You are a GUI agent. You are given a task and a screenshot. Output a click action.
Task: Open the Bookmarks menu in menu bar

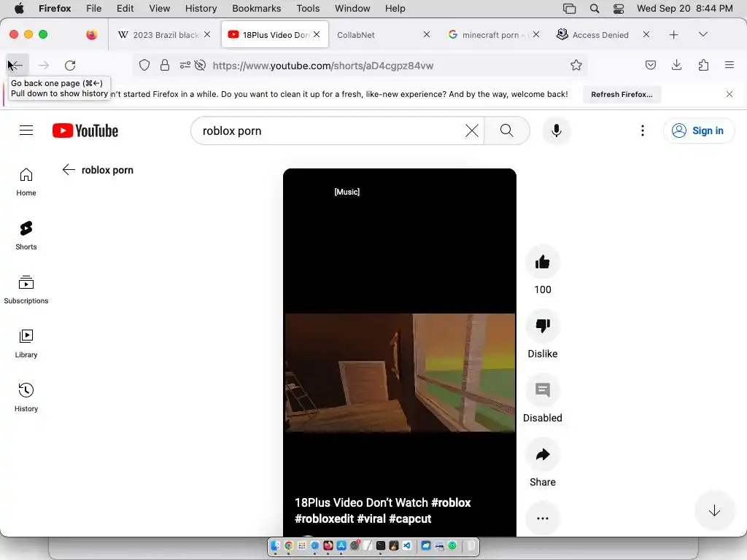[x=256, y=9]
